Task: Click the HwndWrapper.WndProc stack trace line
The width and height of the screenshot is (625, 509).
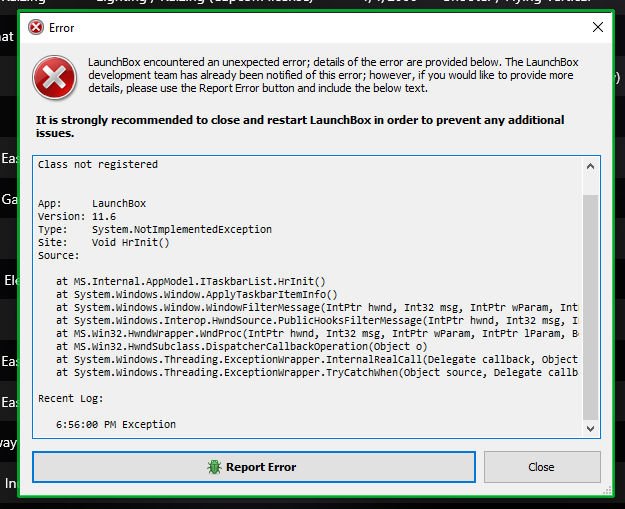Action: pyautogui.click(x=317, y=333)
